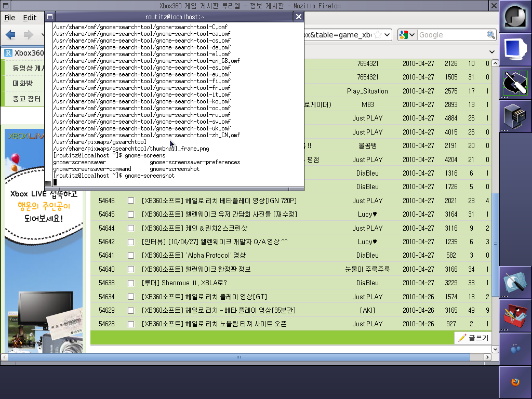Screen dimensions: 532x399
Task: Check the box for post 54642
Action: [x=130, y=242]
